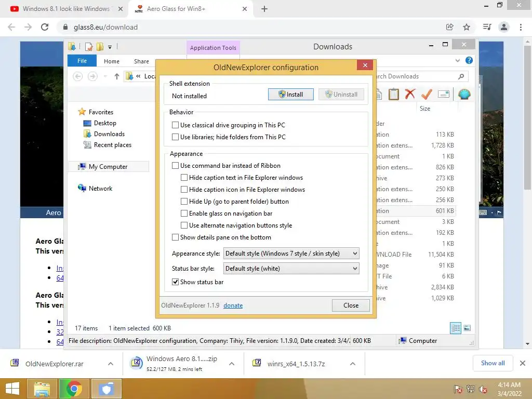Image resolution: width=532 pixels, height=399 pixels.
Task: Click quick access properties icon
Action: pos(89,47)
